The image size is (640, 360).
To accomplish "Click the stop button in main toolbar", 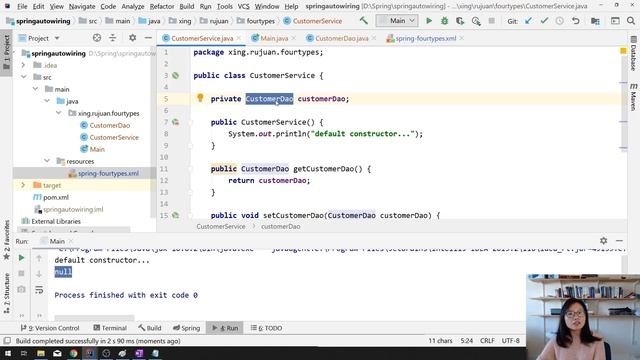I will tap(491, 21).
